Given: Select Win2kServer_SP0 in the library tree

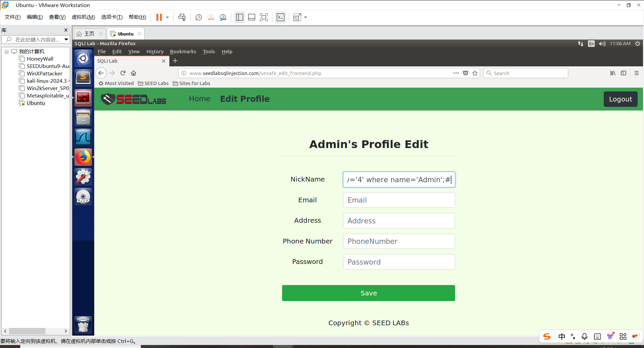Looking at the screenshot, I should (44, 88).
